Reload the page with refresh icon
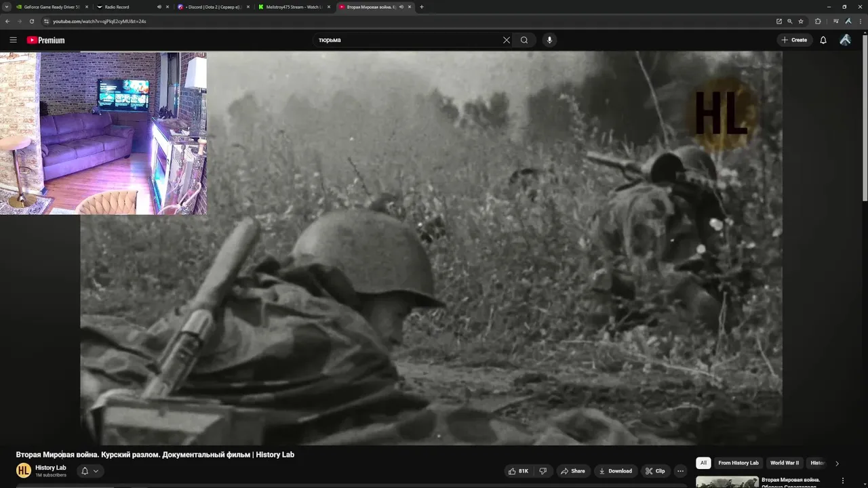The height and width of the screenshot is (488, 868). 31,21
